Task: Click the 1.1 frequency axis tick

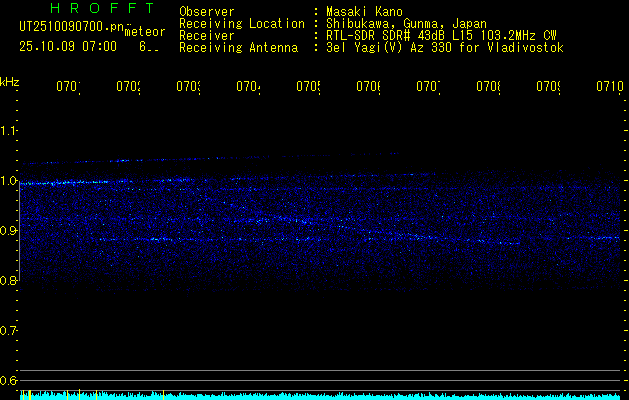Action: coord(9,131)
